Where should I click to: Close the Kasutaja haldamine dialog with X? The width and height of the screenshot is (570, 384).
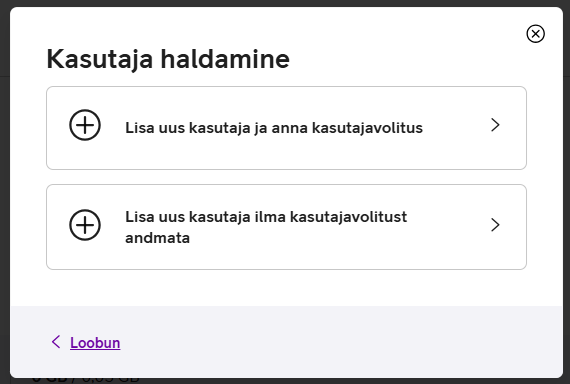(x=535, y=34)
